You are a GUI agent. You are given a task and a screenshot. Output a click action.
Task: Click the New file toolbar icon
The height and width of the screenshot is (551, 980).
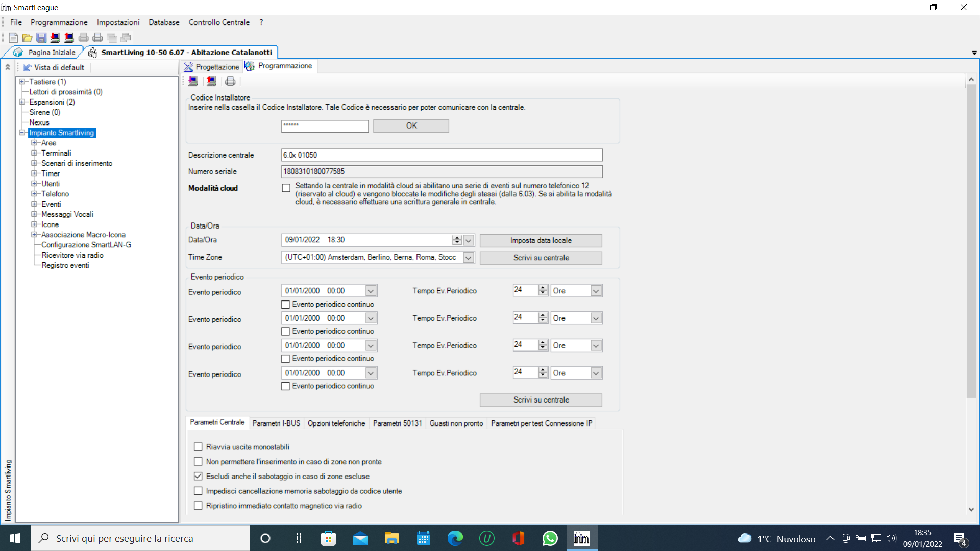(13, 38)
